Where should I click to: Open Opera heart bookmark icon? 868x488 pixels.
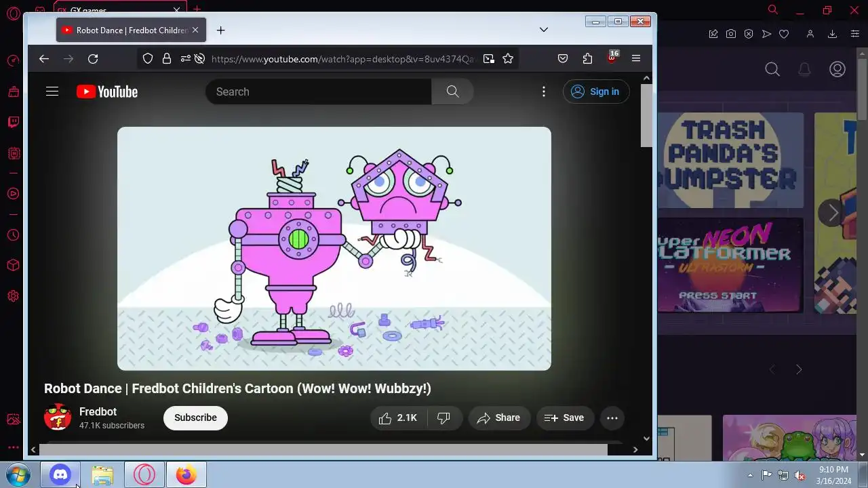tap(784, 34)
